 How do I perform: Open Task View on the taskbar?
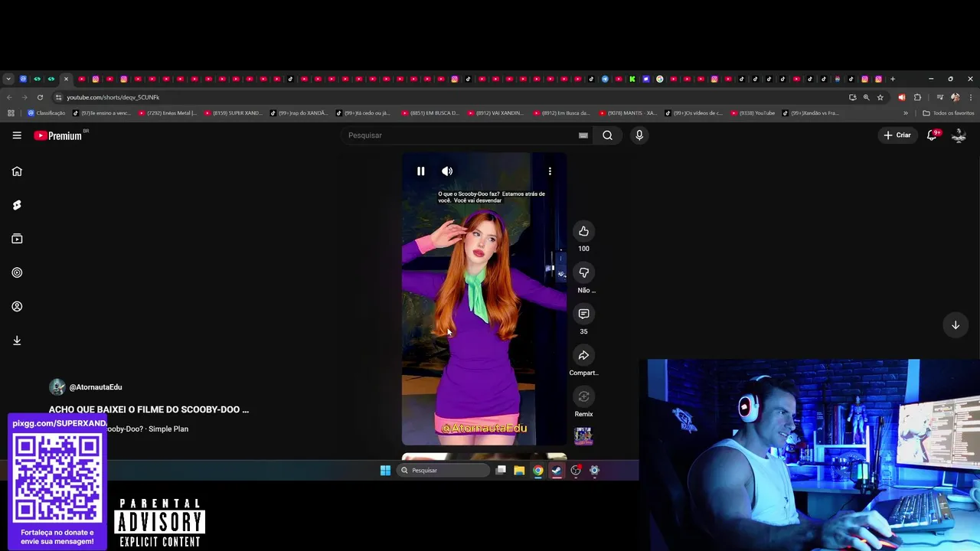pos(501,471)
